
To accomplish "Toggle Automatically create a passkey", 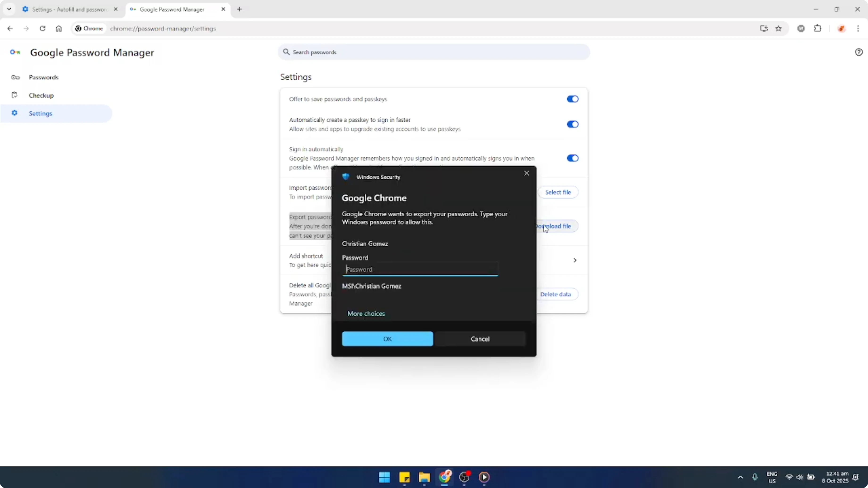I will pos(572,124).
